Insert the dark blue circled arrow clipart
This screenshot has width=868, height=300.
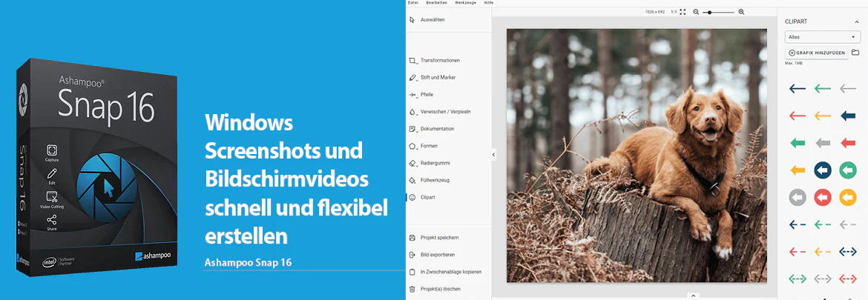pos(822,170)
